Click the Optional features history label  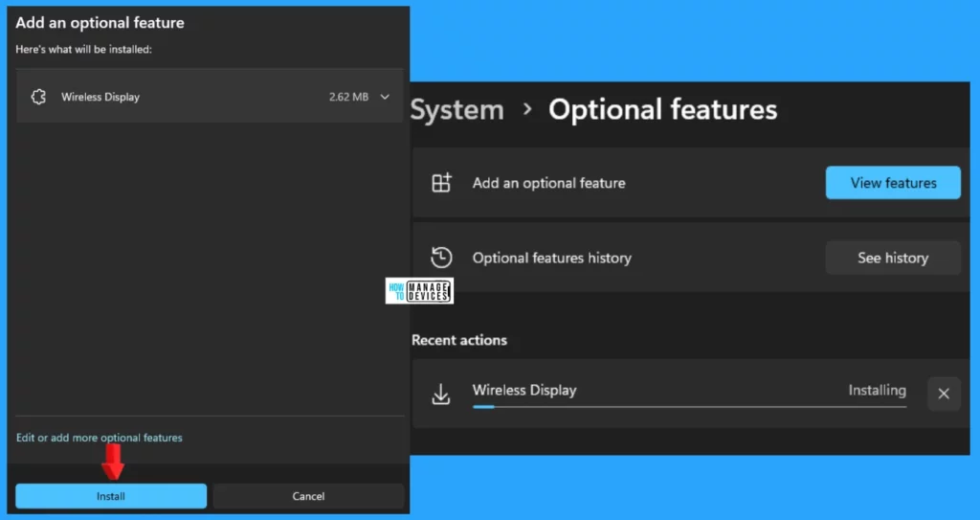coord(552,258)
